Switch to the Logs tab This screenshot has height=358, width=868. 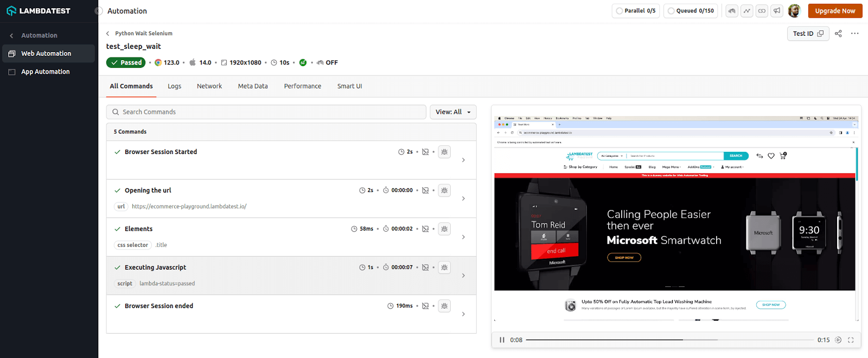coord(175,86)
